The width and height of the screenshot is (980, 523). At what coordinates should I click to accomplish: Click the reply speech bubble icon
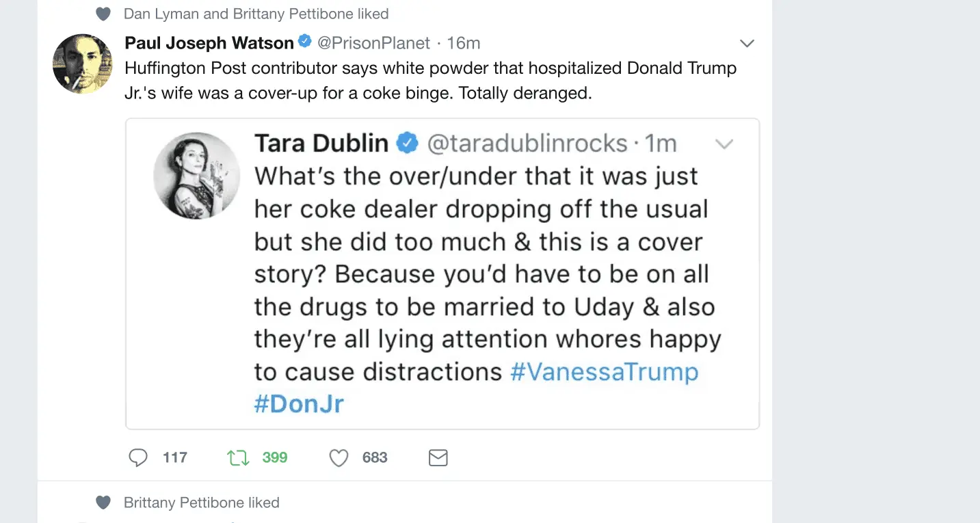(138, 457)
